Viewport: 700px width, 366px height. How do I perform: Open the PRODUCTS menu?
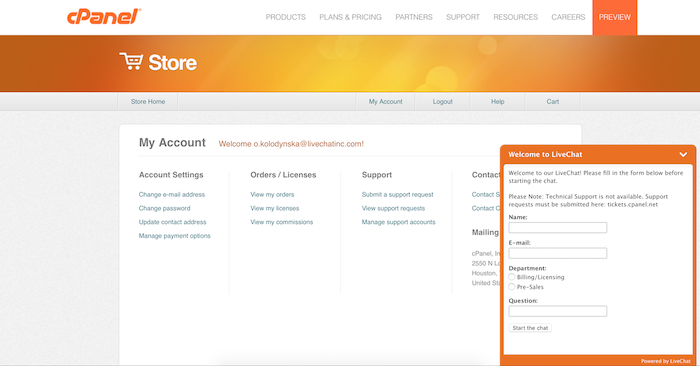click(286, 17)
